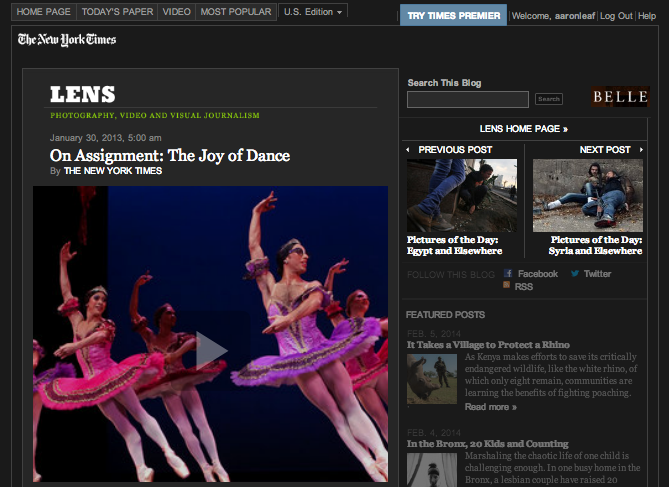This screenshot has width=669, height=487.
Task: Click the Previous Post label
Action: pyautogui.click(x=455, y=149)
